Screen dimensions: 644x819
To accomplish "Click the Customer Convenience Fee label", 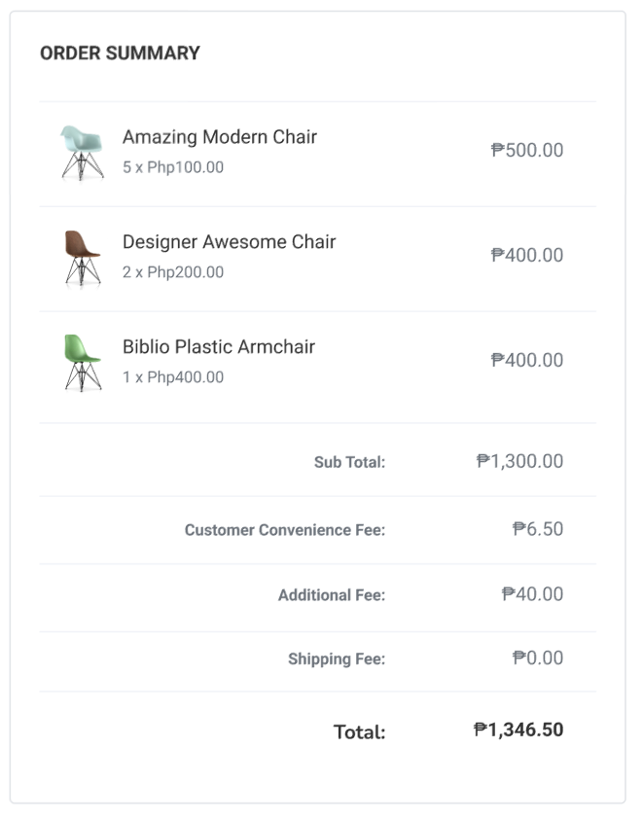I will pyautogui.click(x=285, y=531).
